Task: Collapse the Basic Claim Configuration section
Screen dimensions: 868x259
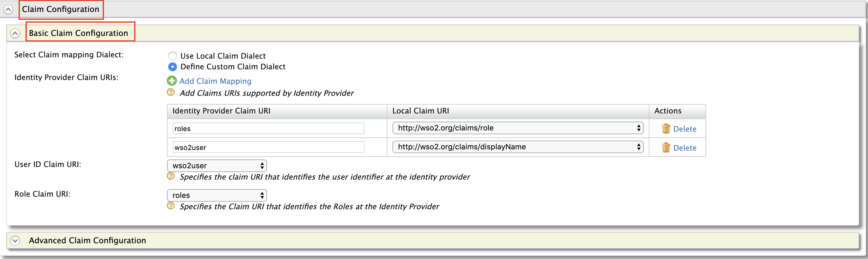Action: pyautogui.click(x=15, y=33)
